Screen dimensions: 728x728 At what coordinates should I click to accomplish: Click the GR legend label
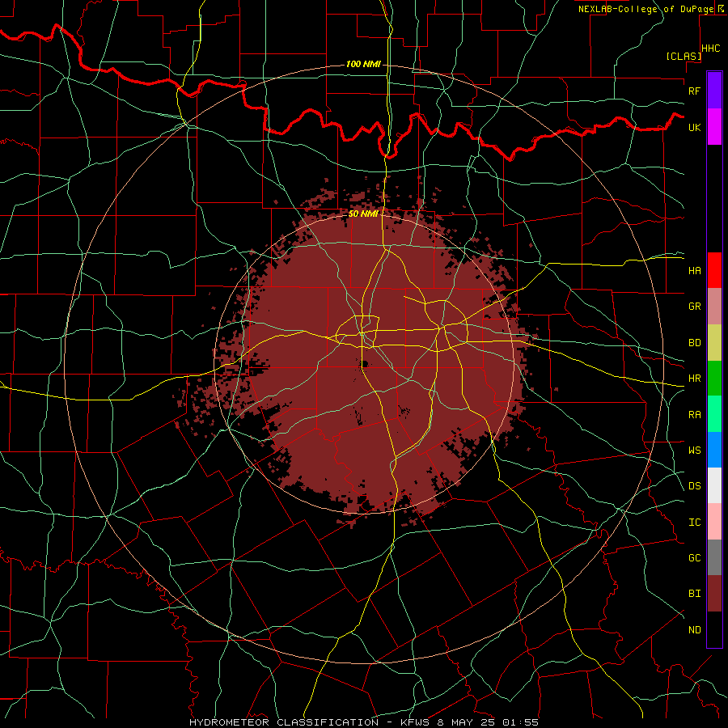pyautogui.click(x=694, y=307)
